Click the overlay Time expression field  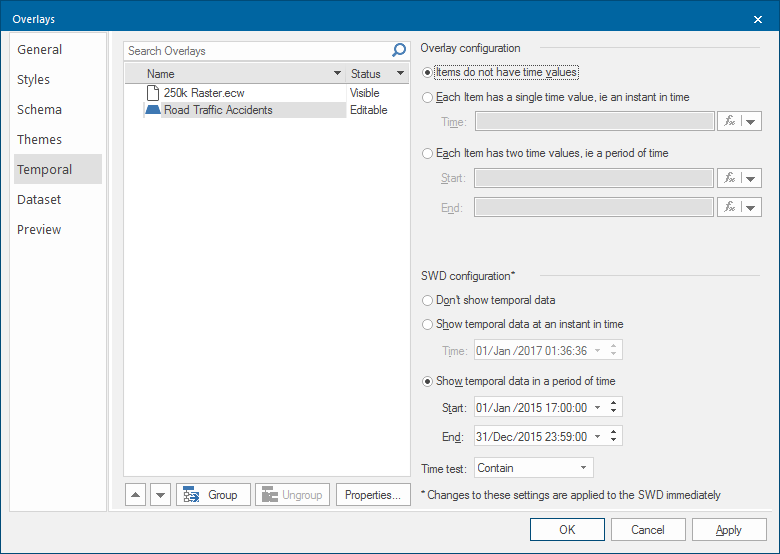(x=594, y=121)
